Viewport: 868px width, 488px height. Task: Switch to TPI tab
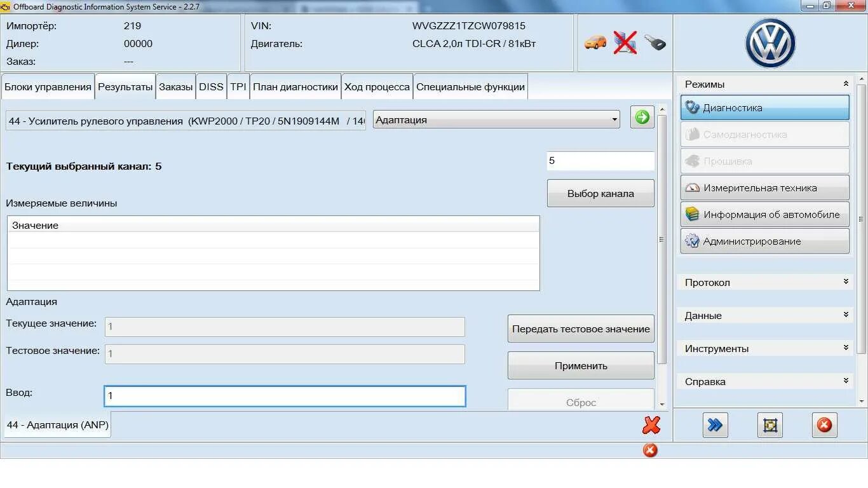tap(238, 87)
